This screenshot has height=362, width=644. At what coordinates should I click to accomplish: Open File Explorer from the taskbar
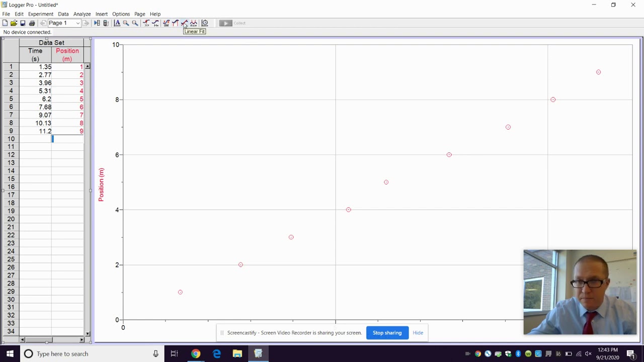coord(237,354)
